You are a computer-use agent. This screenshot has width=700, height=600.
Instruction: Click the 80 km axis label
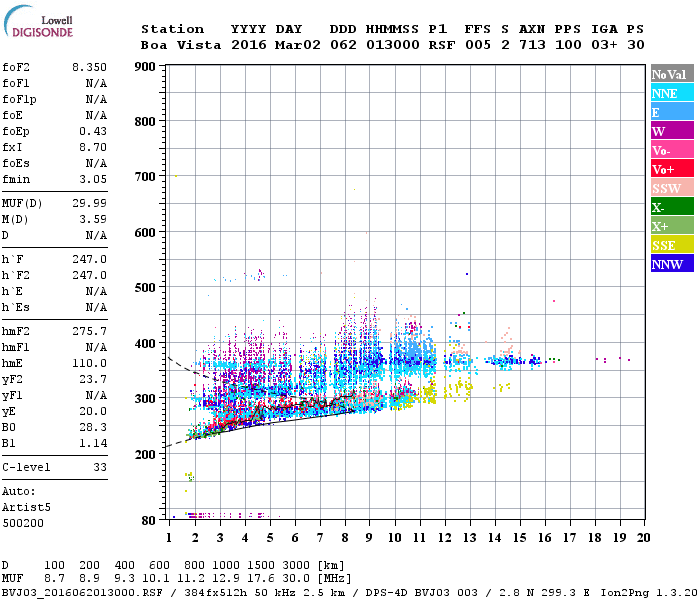click(149, 521)
